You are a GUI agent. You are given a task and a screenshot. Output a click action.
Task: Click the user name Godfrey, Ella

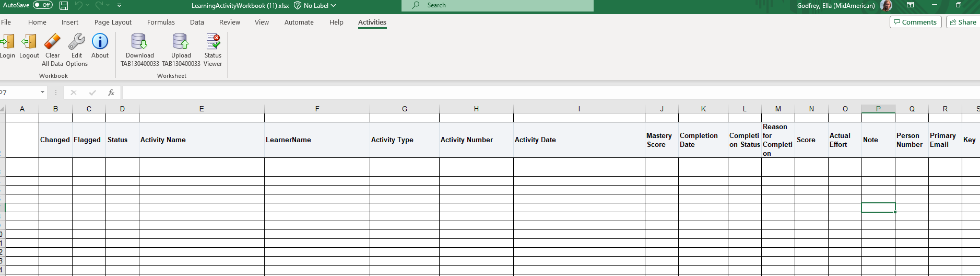tap(836, 6)
